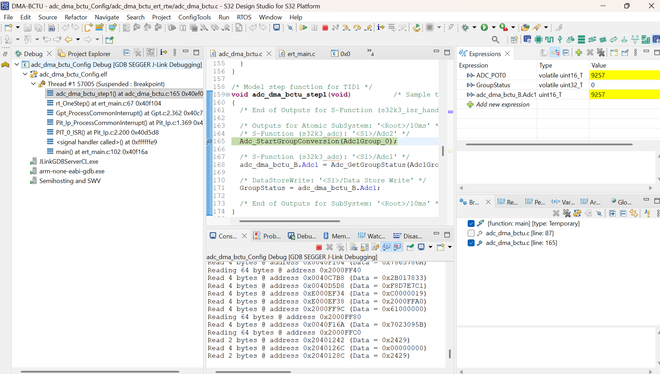Image resolution: width=660 pixels, height=374 pixels.
Task: Collapse adc_dma_bctu_Config.elf tree node
Action: (x=25, y=74)
